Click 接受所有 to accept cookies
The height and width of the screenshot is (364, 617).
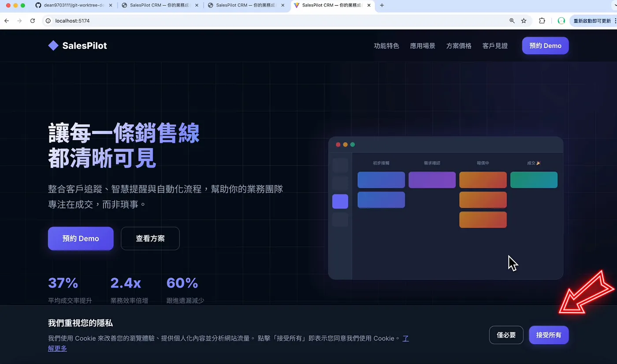pyautogui.click(x=549, y=335)
